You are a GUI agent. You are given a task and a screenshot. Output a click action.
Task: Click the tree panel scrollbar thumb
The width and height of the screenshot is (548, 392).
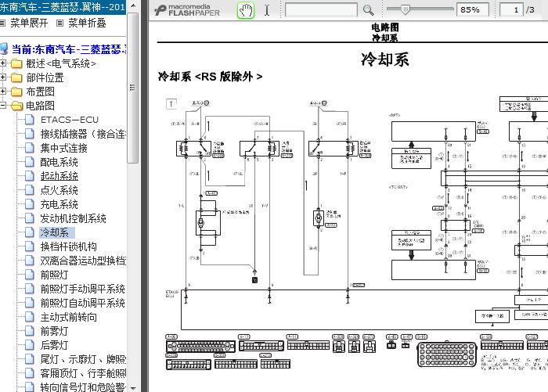[x=133, y=88]
